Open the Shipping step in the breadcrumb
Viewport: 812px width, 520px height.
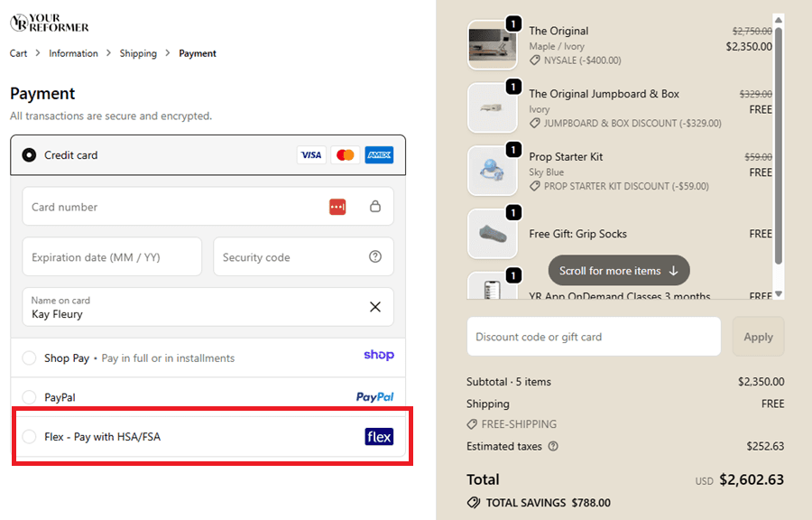[138, 53]
